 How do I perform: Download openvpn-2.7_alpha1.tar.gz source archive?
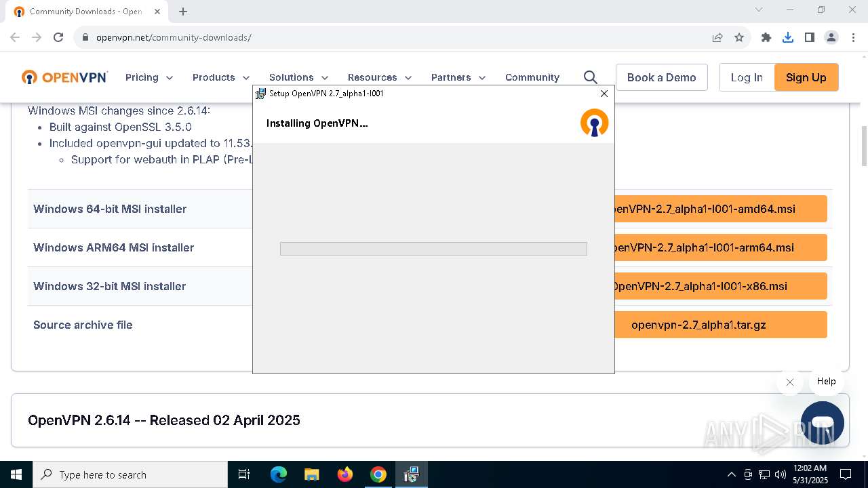pyautogui.click(x=721, y=325)
